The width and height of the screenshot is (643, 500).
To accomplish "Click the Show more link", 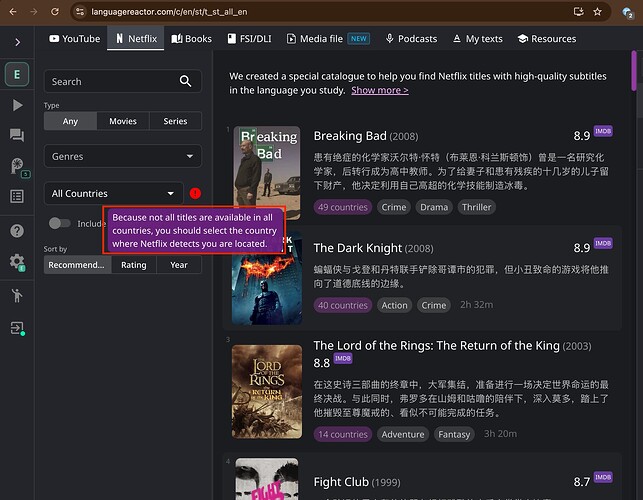I will 379,90.
